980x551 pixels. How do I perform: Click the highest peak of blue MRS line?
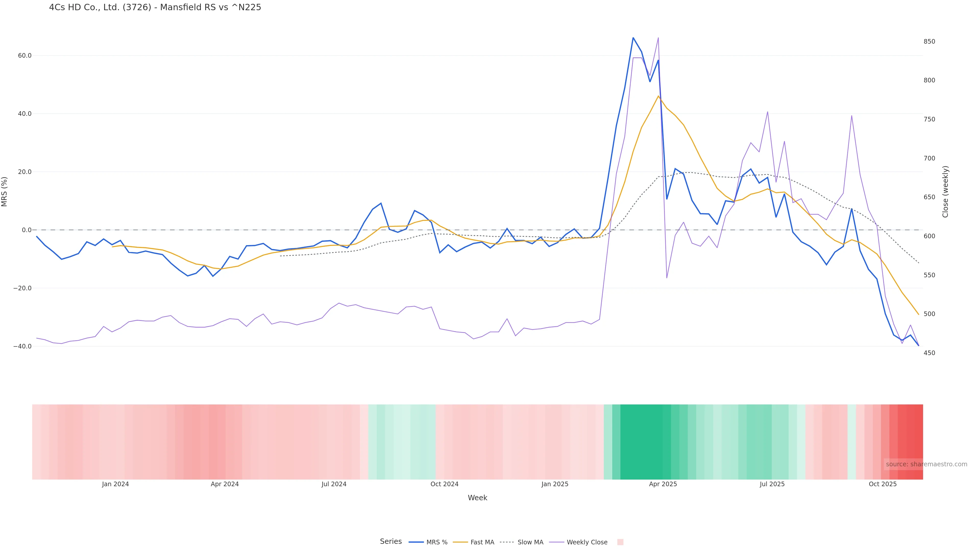(633, 38)
